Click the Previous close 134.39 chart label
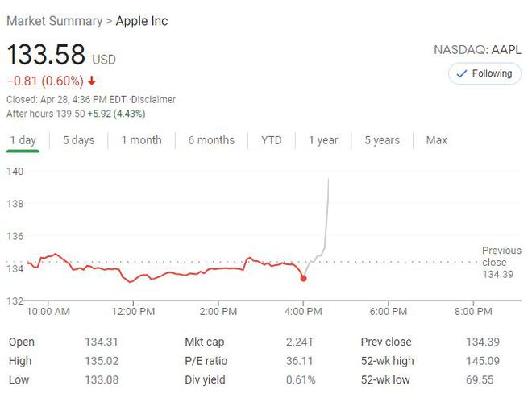The width and height of the screenshot is (532, 394). (x=501, y=262)
